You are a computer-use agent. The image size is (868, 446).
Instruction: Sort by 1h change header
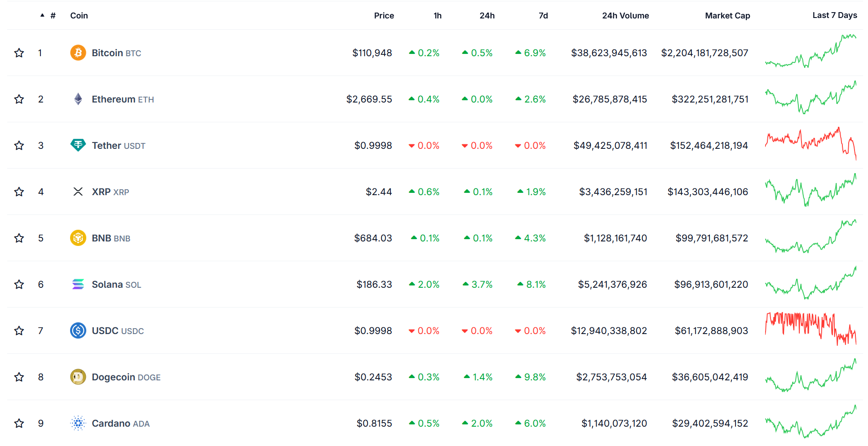coord(438,15)
